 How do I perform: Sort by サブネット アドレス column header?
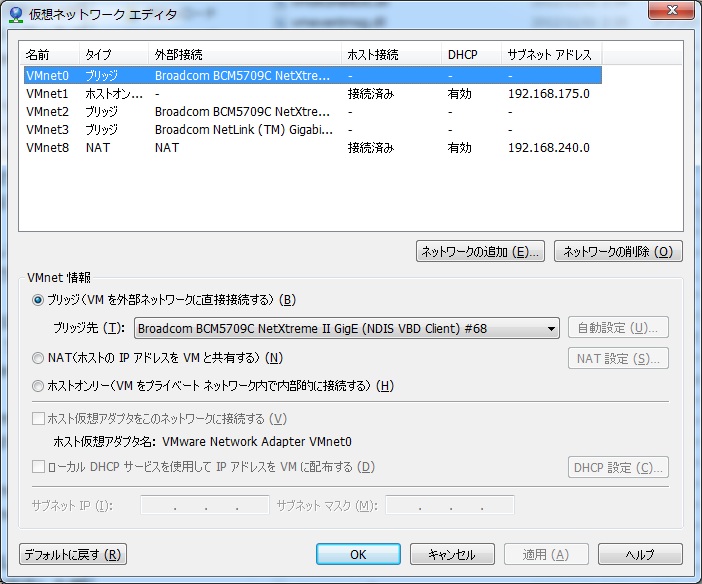(x=552, y=55)
